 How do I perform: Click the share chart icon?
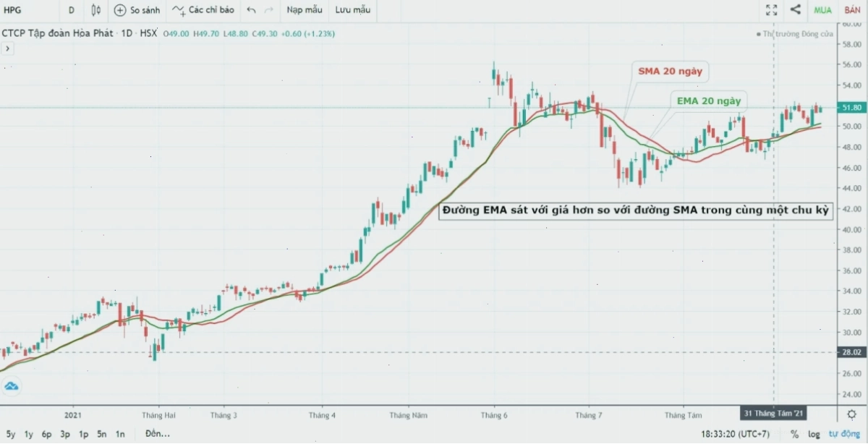coord(796,10)
